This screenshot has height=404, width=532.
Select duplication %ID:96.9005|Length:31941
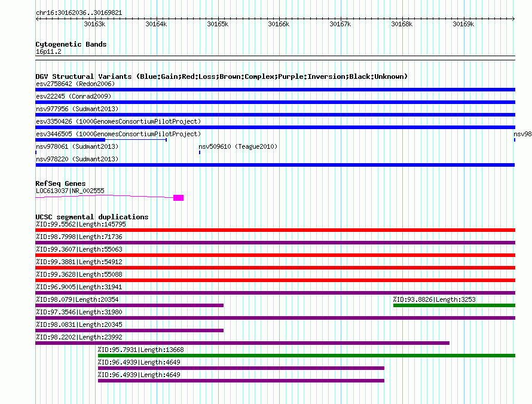[x=79, y=287]
